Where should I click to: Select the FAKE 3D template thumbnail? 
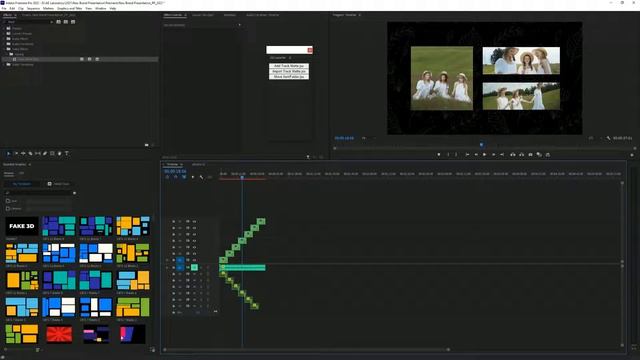tap(22, 226)
